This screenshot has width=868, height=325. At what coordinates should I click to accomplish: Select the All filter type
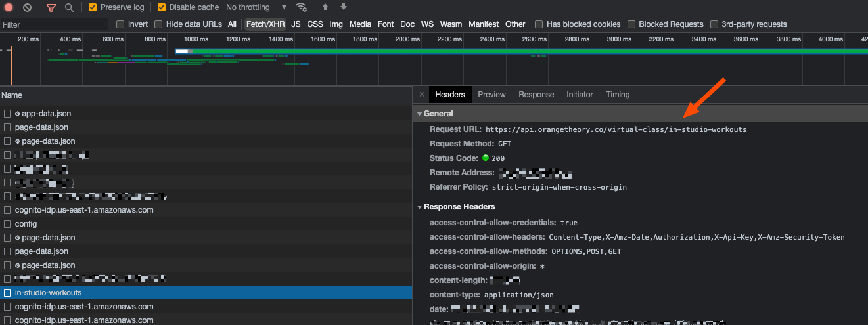[232, 24]
